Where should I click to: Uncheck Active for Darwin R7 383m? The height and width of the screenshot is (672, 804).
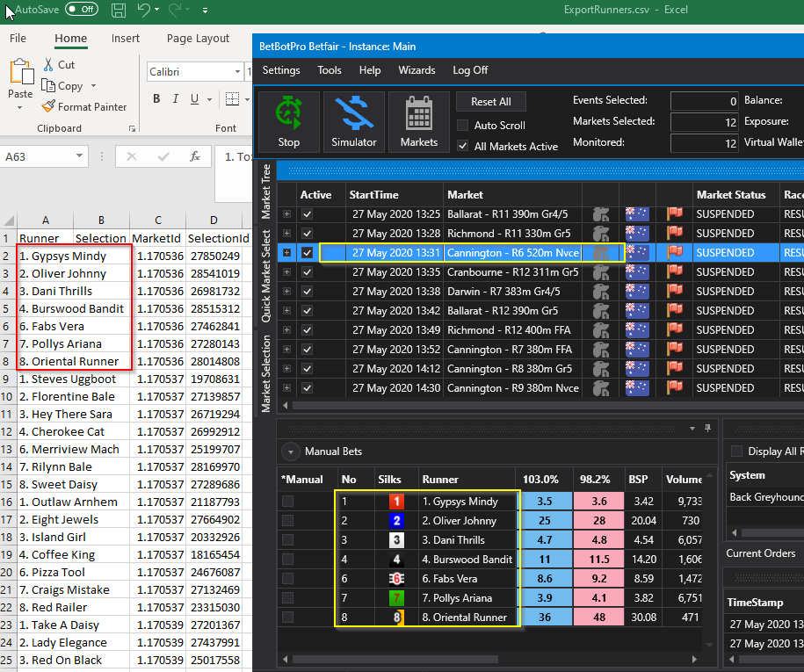pos(308,291)
